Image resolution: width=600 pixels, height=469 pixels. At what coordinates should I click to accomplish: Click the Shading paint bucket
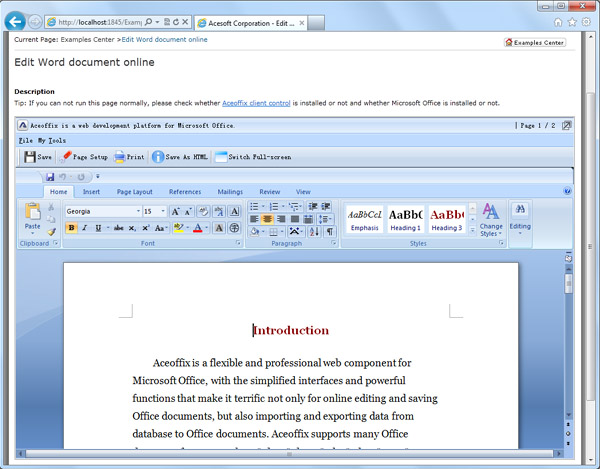pyautogui.click(x=254, y=231)
